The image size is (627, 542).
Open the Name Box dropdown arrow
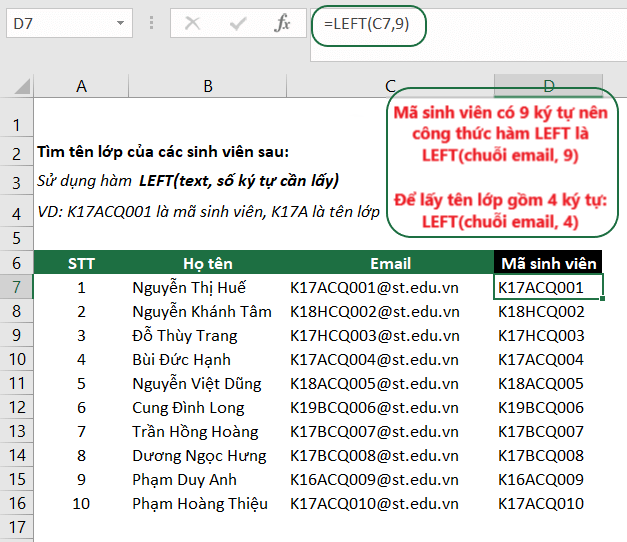[x=120, y=23]
